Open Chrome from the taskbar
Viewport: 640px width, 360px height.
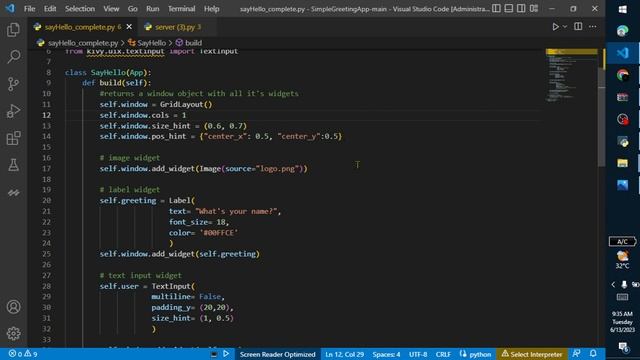click(x=622, y=75)
